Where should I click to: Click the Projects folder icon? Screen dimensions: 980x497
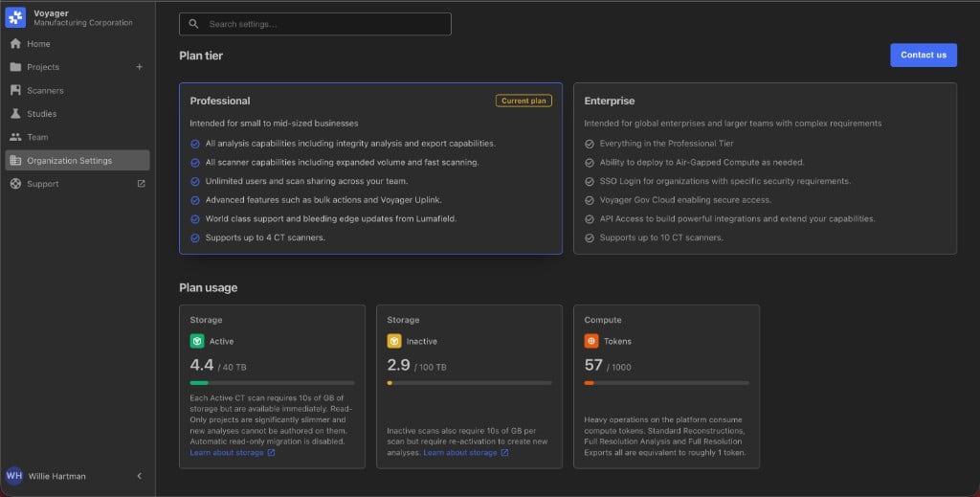coord(15,67)
